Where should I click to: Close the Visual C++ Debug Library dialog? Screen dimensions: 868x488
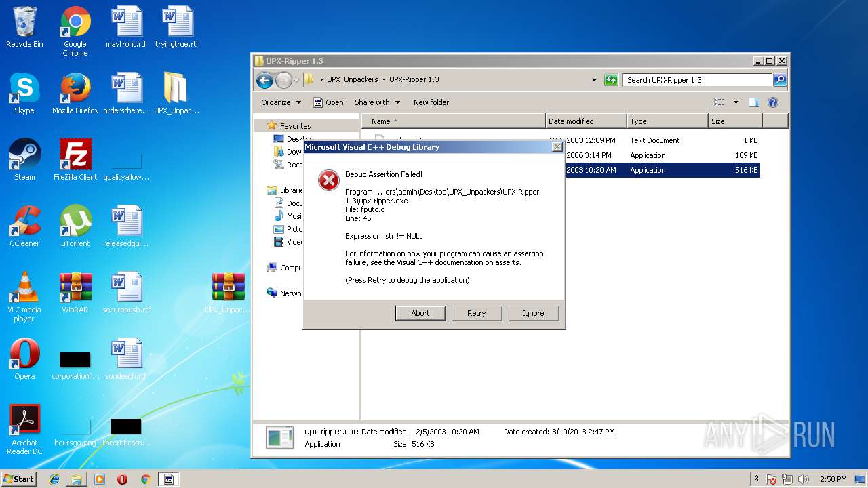(557, 147)
